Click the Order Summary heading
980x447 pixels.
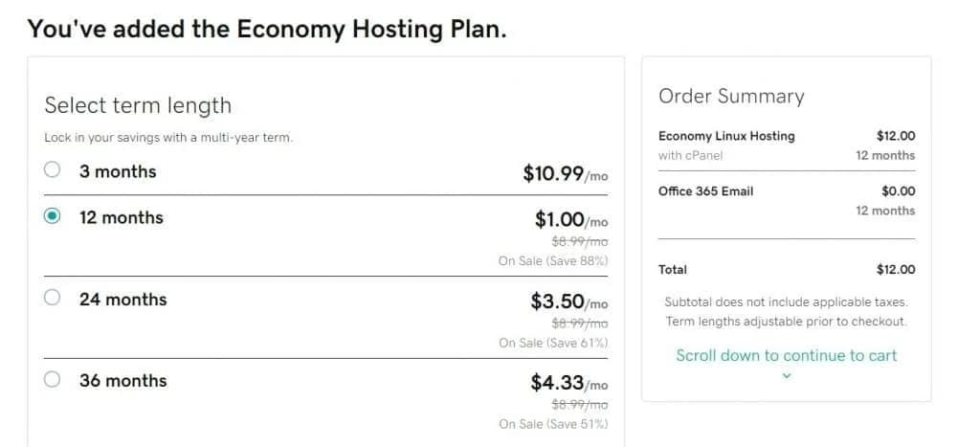click(x=731, y=96)
